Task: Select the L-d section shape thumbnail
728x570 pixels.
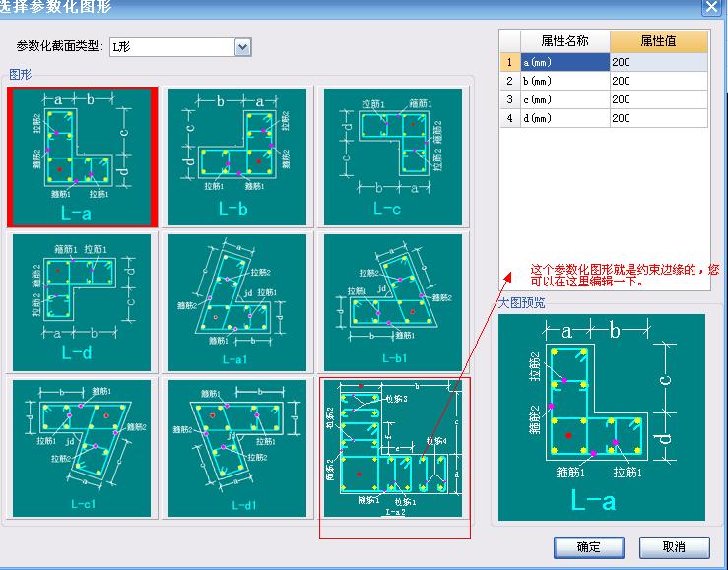Action: (82, 302)
